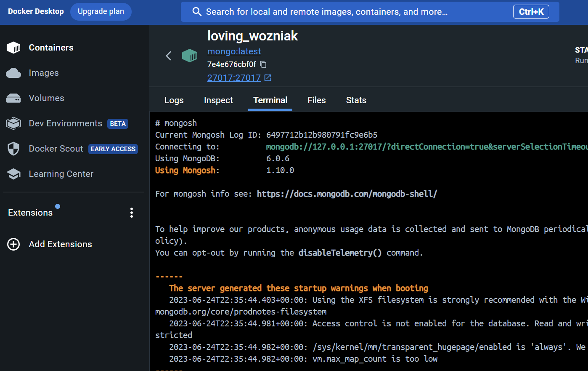Copy the container ID 7e4e676cbf0f

(263, 64)
